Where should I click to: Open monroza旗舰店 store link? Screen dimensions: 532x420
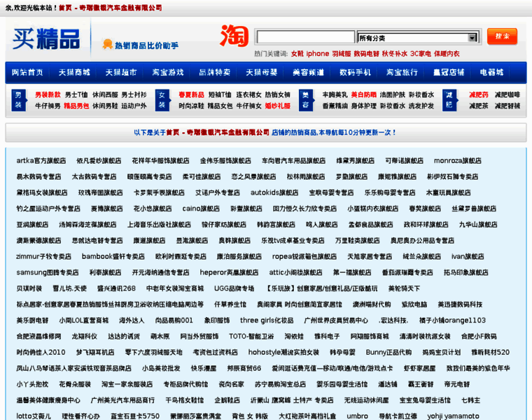458,160
